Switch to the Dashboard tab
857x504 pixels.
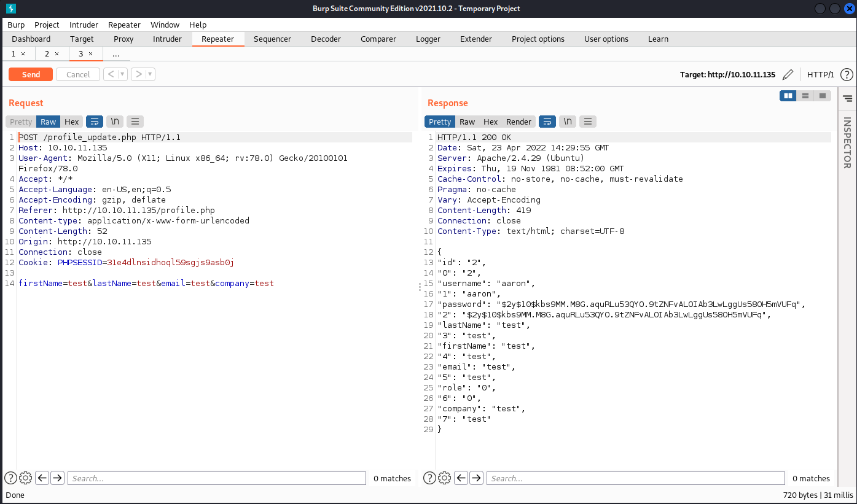point(31,39)
